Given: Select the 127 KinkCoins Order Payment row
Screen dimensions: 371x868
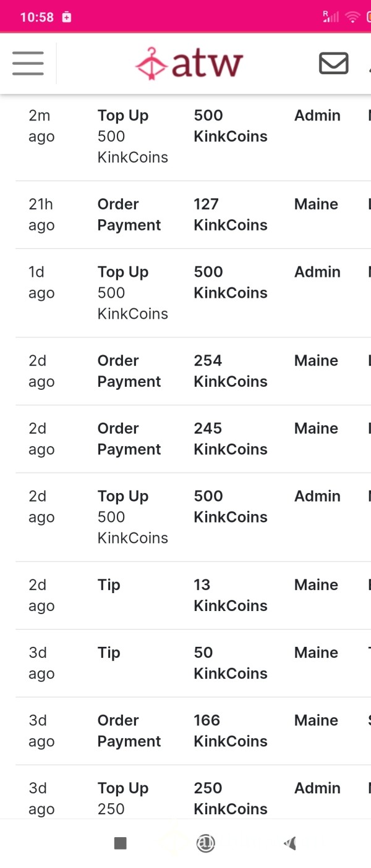Looking at the screenshot, I should point(193,215).
